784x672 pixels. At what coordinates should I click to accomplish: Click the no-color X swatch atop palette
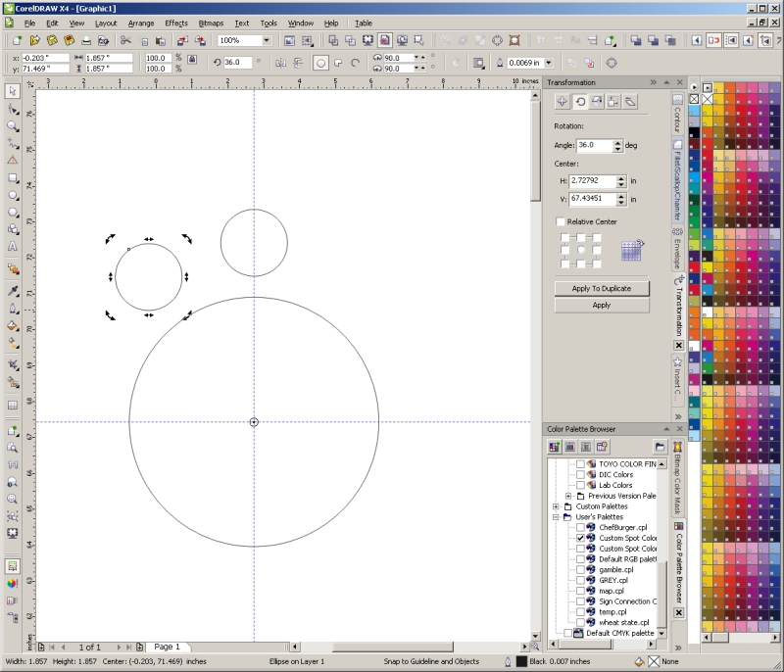click(694, 99)
